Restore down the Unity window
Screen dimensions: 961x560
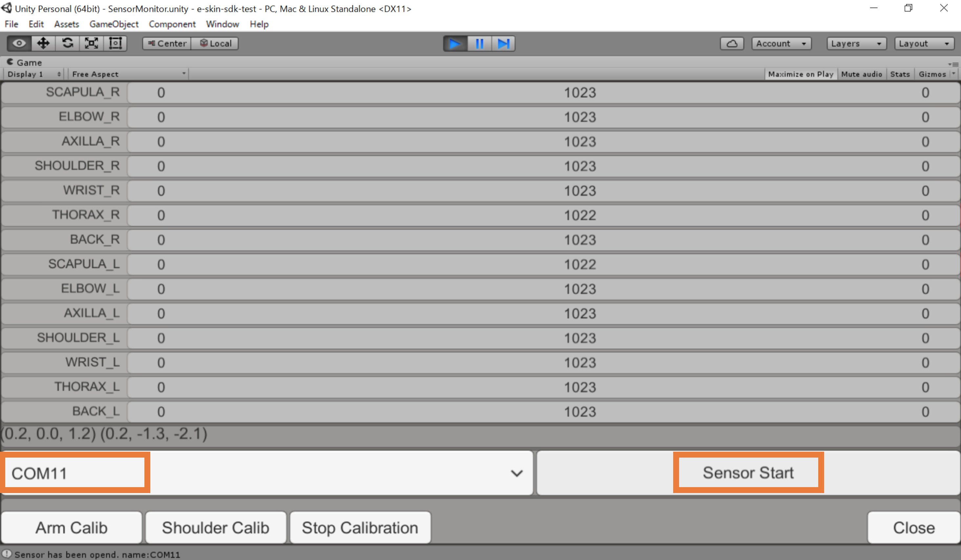908,8
